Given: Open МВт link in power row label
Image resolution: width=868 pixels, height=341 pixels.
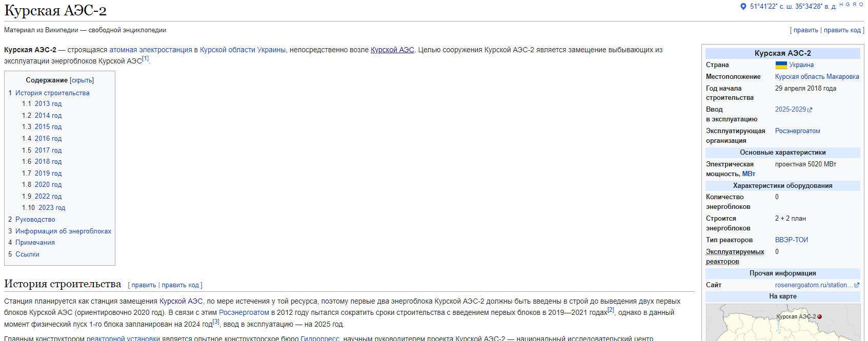Looking at the screenshot, I should tap(749, 174).
